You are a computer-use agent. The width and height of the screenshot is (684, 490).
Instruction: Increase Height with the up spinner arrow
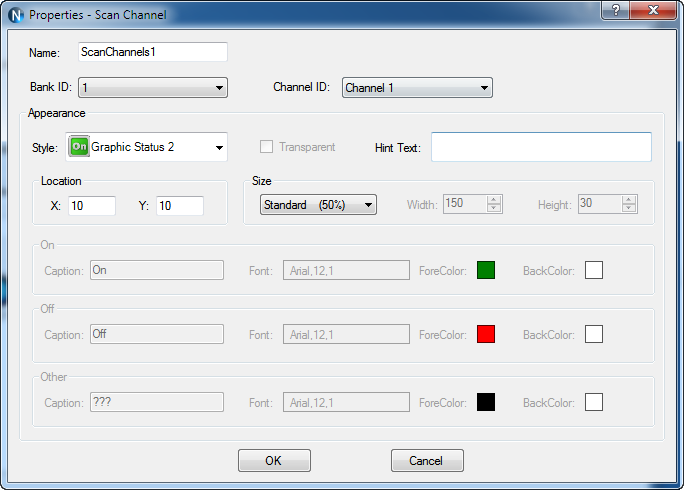(x=629, y=200)
